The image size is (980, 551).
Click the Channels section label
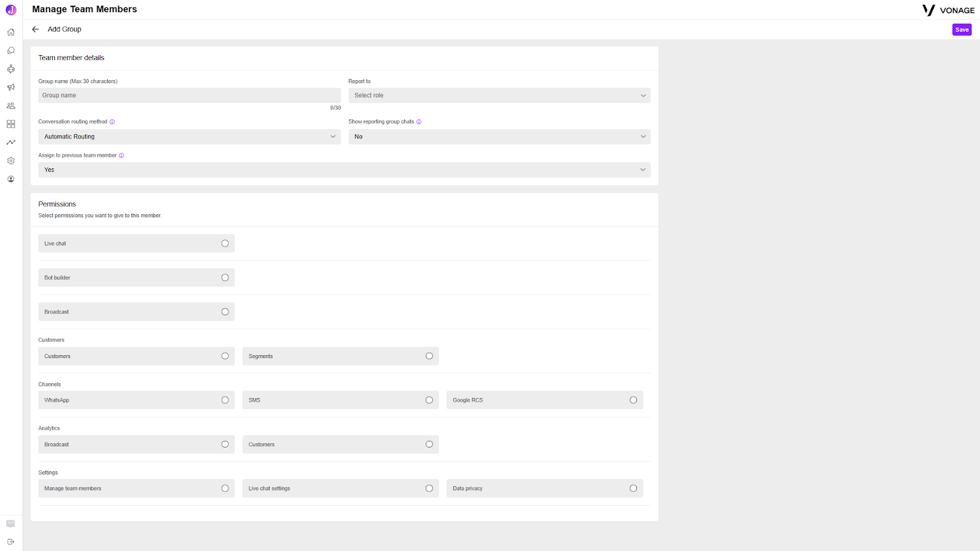pyautogui.click(x=50, y=384)
